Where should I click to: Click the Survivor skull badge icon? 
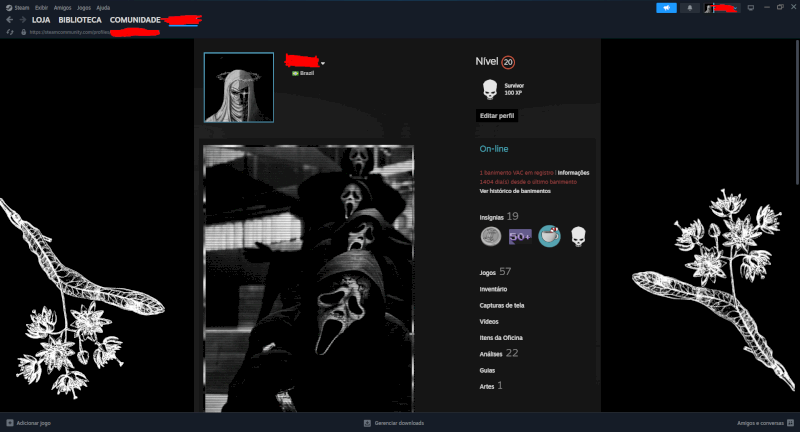coord(489,90)
